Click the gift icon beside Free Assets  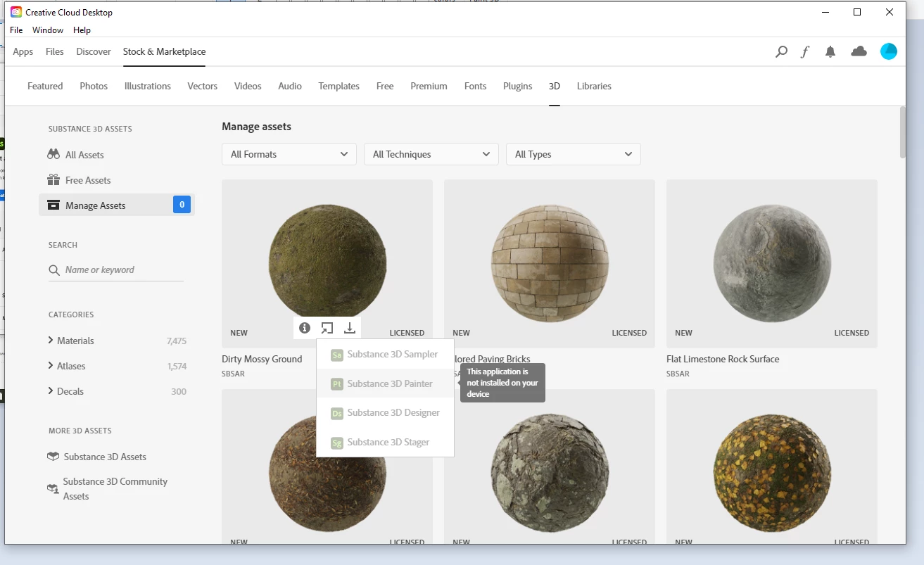click(53, 180)
